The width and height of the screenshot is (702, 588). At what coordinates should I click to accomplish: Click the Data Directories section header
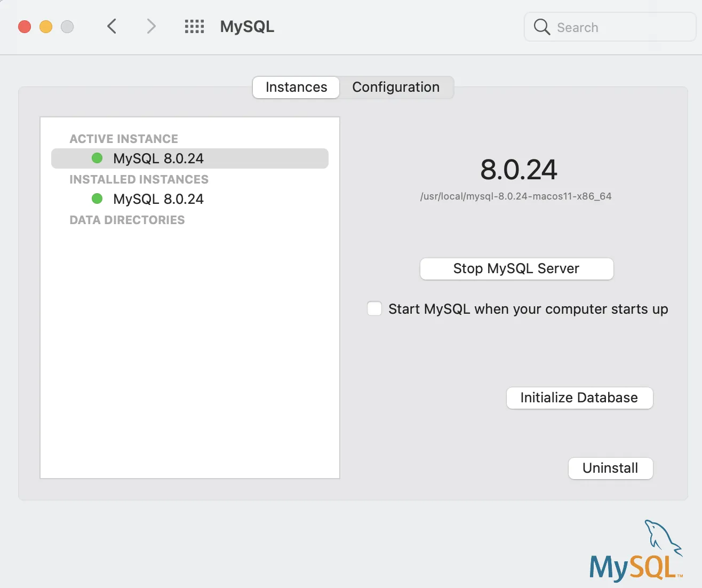pyautogui.click(x=127, y=220)
